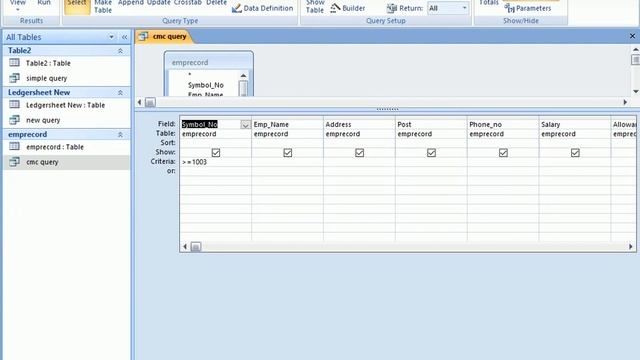The image size is (640, 360).
Task: Click the Show Table button
Action: (315, 6)
